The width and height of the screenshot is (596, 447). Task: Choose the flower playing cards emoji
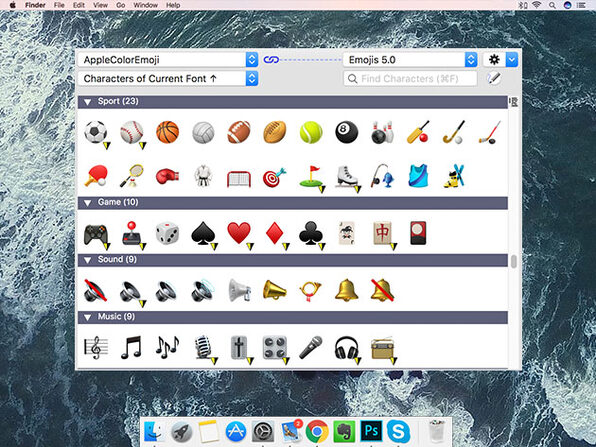click(x=418, y=233)
